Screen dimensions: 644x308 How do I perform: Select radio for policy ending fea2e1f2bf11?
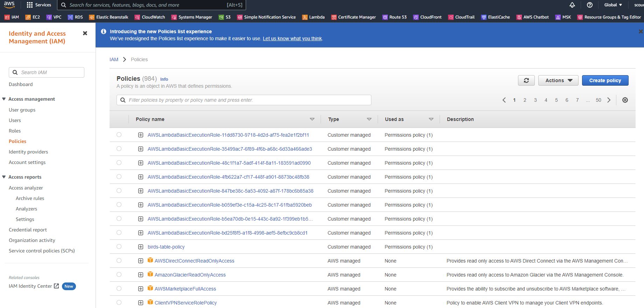point(119,135)
